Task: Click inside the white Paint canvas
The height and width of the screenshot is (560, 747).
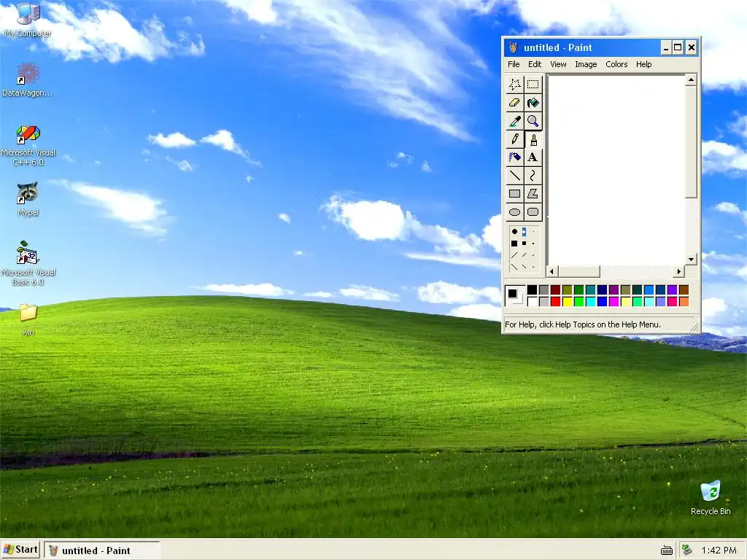Action: click(616, 170)
